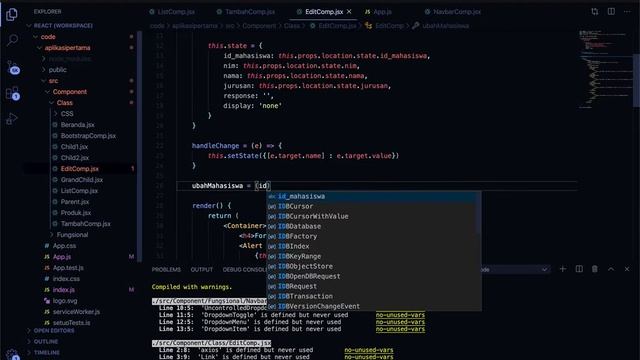Screen dimensions: 640x360
Task: Open the terminal selector dropdown
Action: click(x=516, y=269)
